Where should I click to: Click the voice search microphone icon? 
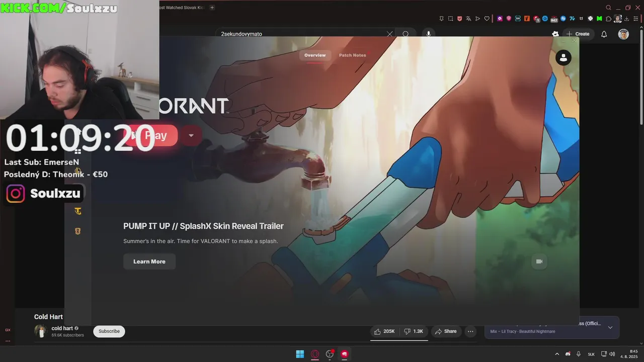tap(429, 34)
